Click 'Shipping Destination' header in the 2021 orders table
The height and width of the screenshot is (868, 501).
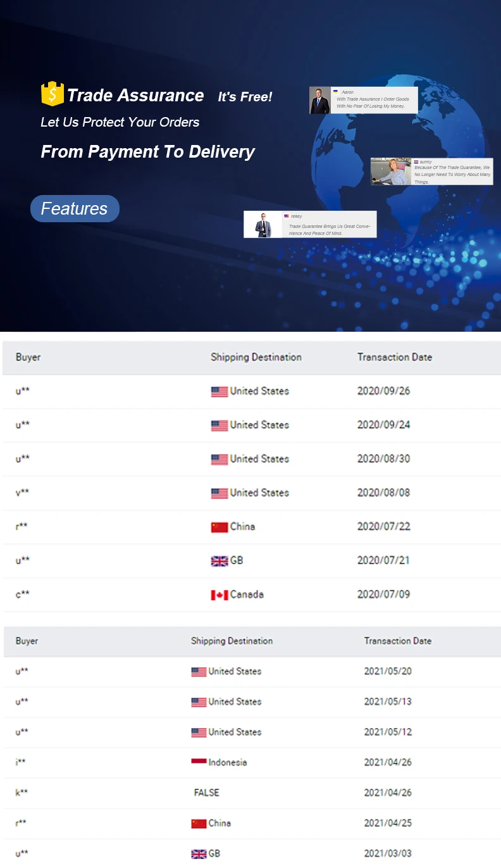232,641
